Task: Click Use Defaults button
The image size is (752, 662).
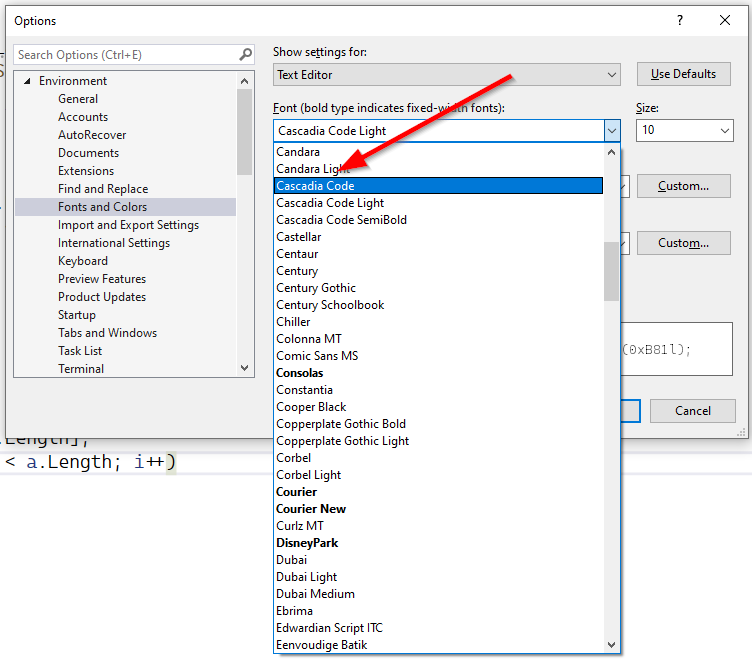Action: 683,74
